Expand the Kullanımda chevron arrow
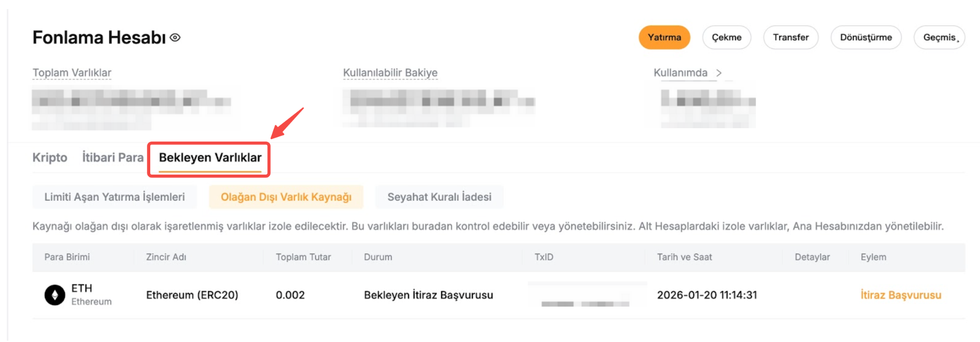The width and height of the screenshot is (980, 342). point(719,73)
